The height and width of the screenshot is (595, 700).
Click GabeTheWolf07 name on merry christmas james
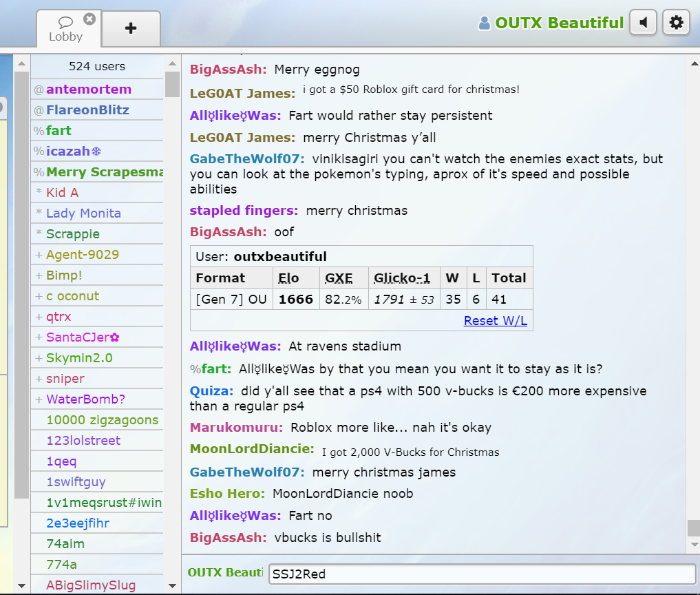247,472
